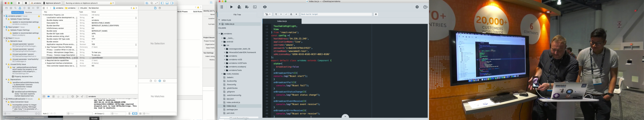Toggle the Xcode utilities panel visibility

pos(172,3)
